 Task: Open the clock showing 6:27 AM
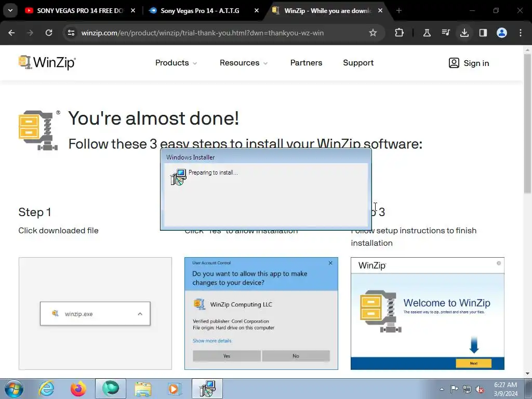506,389
